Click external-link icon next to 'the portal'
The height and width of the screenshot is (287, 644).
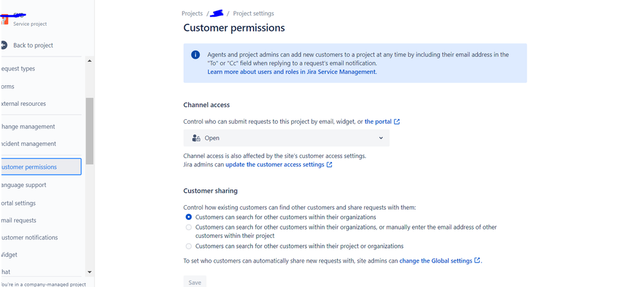[397, 122]
